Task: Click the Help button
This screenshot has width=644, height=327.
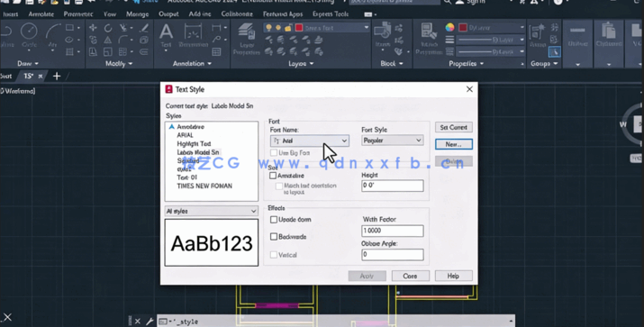Action: 453,276
